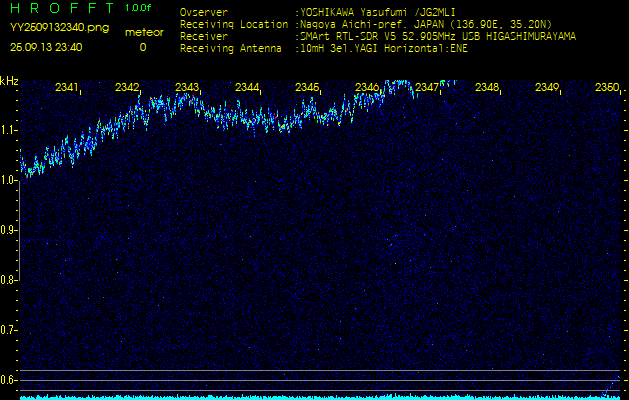The width and height of the screenshot is (629, 400).
Task: Click the kHz axis label
Action: click(x=9, y=80)
